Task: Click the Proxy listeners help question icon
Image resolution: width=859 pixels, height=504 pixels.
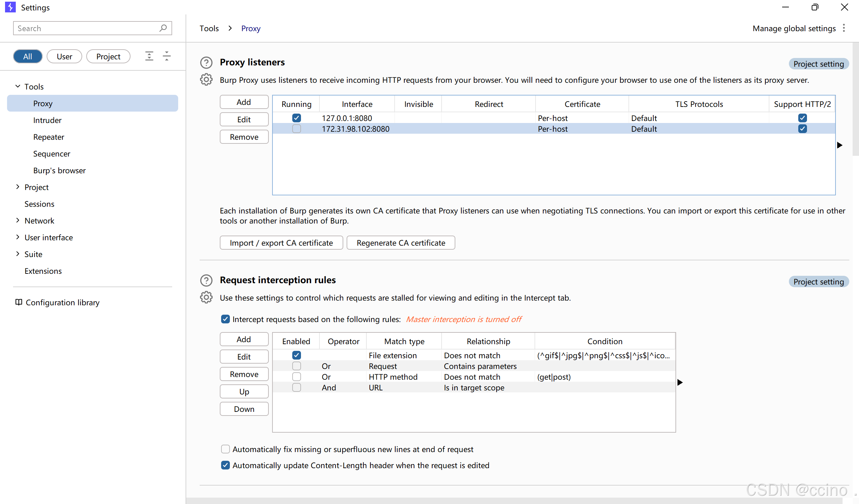Action: pos(206,63)
